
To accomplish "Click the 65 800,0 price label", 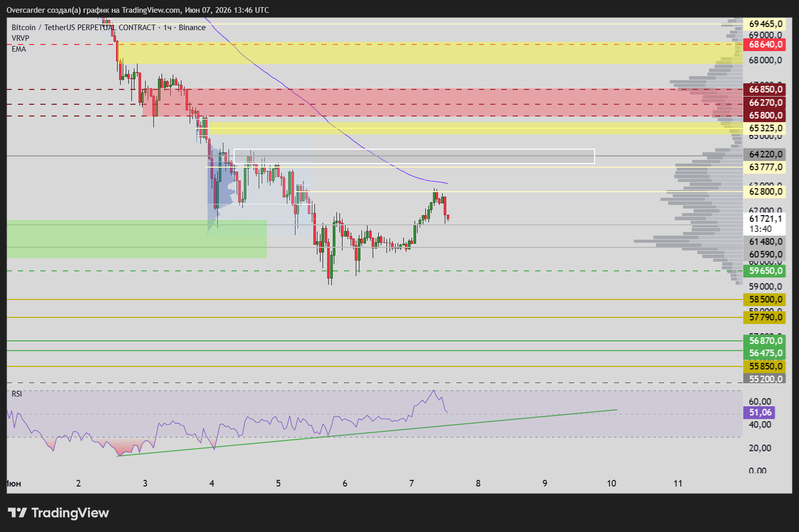I will point(764,115).
